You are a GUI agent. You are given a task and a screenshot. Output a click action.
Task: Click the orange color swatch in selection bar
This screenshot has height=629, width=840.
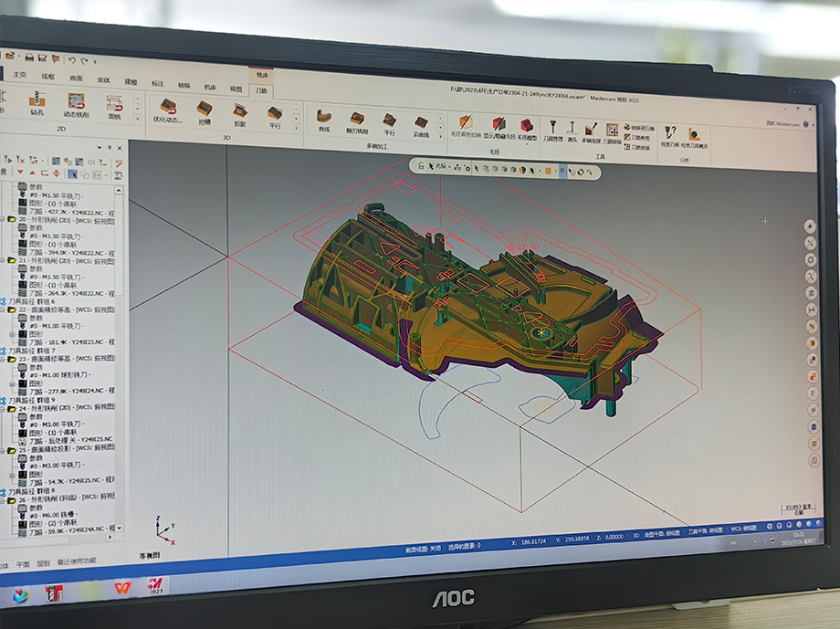click(x=548, y=171)
